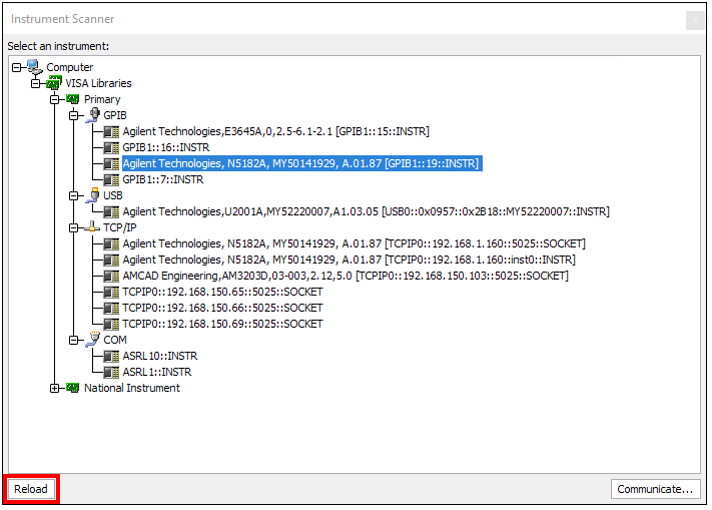Collapse the COM branch
Viewport: 712px width, 510px height.
pyautogui.click(x=74, y=340)
